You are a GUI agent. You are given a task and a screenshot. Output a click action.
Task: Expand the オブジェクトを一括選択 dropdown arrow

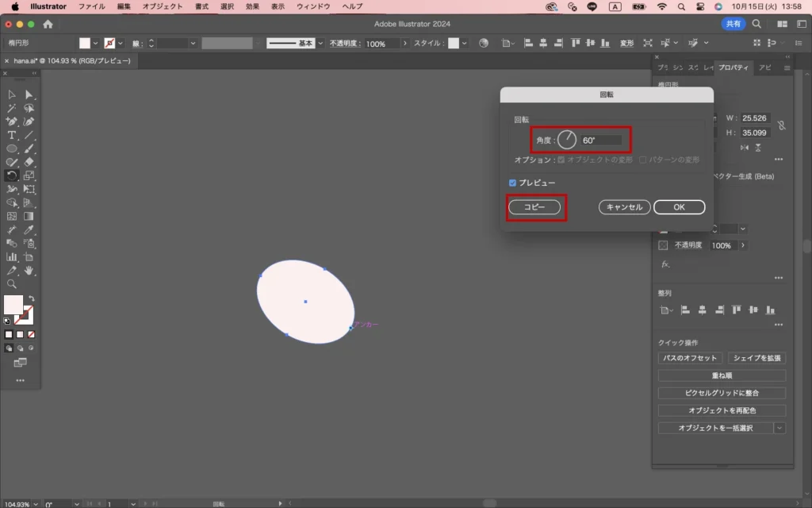(779, 428)
